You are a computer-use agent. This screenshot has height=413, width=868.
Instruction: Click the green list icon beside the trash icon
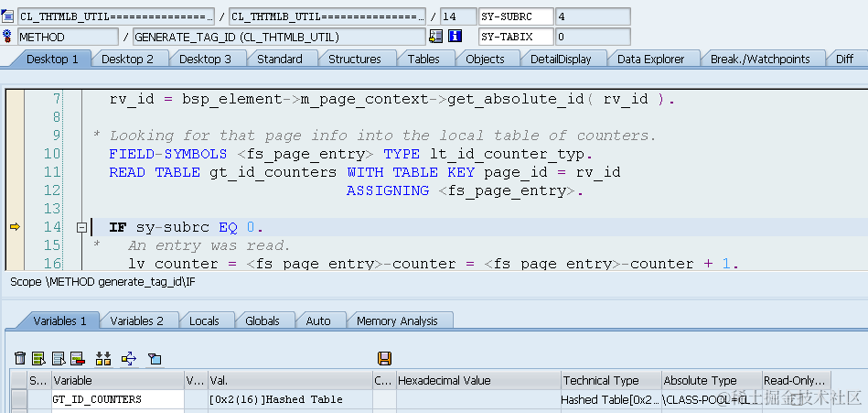pos(38,358)
